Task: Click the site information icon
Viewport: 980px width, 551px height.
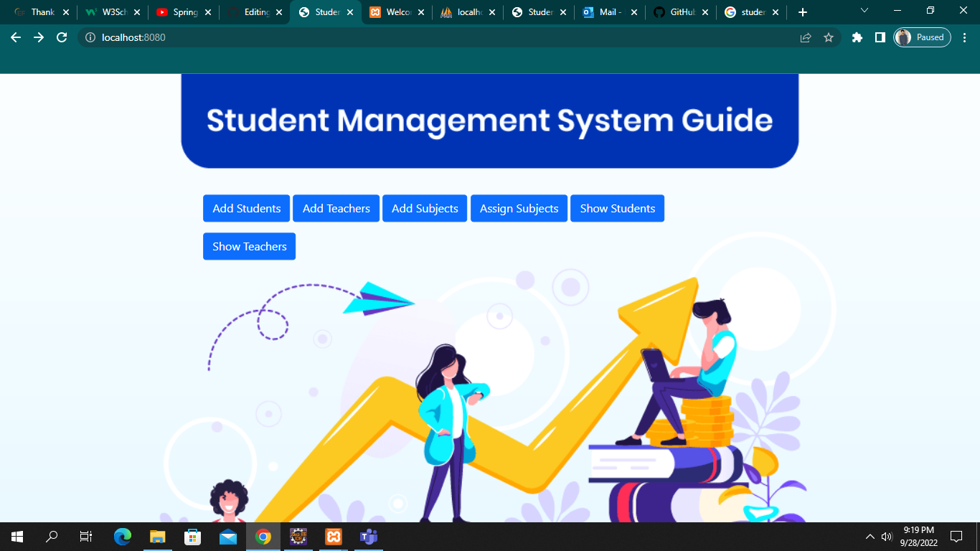Action: tap(90, 37)
